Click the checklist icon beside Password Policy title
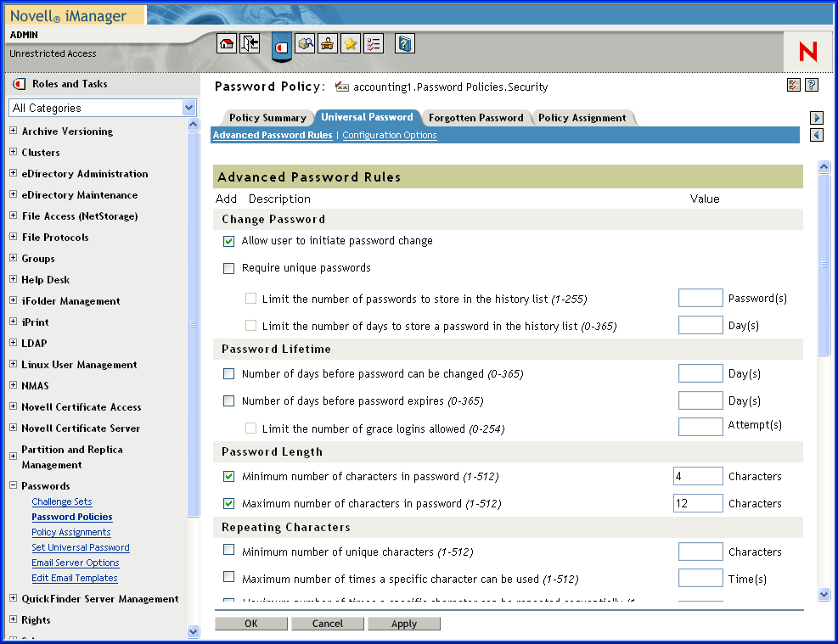 click(794, 85)
